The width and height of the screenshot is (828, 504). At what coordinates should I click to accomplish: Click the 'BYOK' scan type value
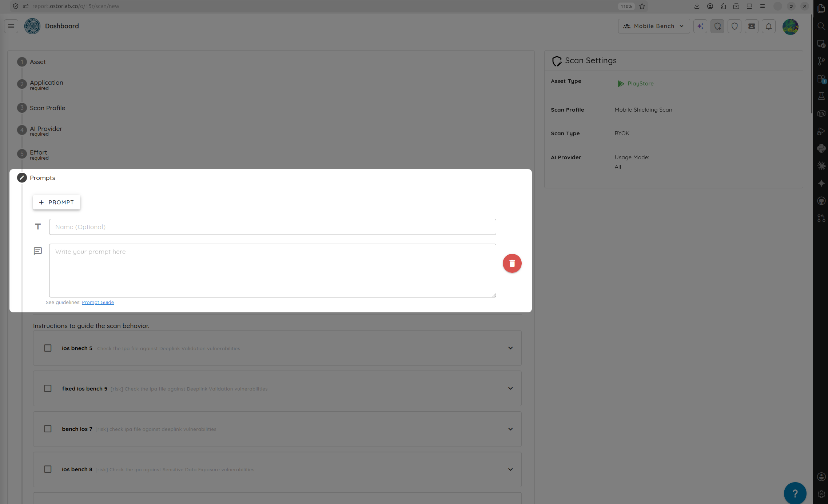pyautogui.click(x=622, y=133)
